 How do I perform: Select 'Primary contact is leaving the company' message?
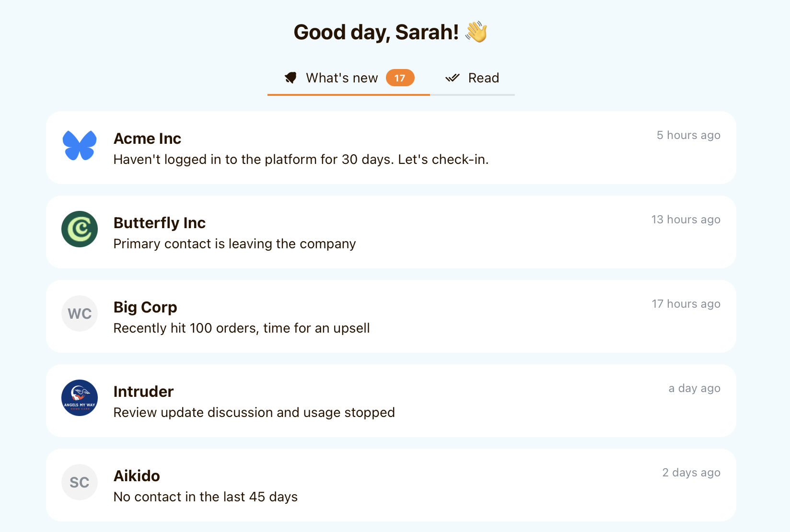tap(234, 244)
